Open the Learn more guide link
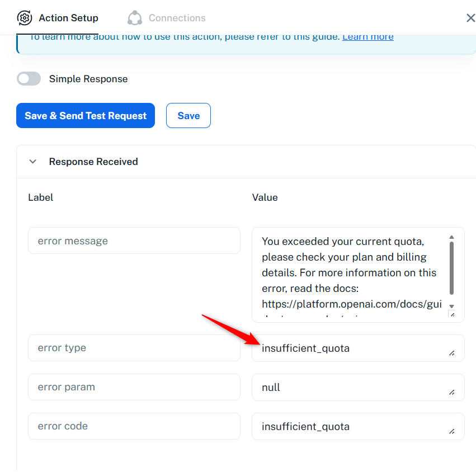The width and height of the screenshot is (476, 472). (x=367, y=37)
